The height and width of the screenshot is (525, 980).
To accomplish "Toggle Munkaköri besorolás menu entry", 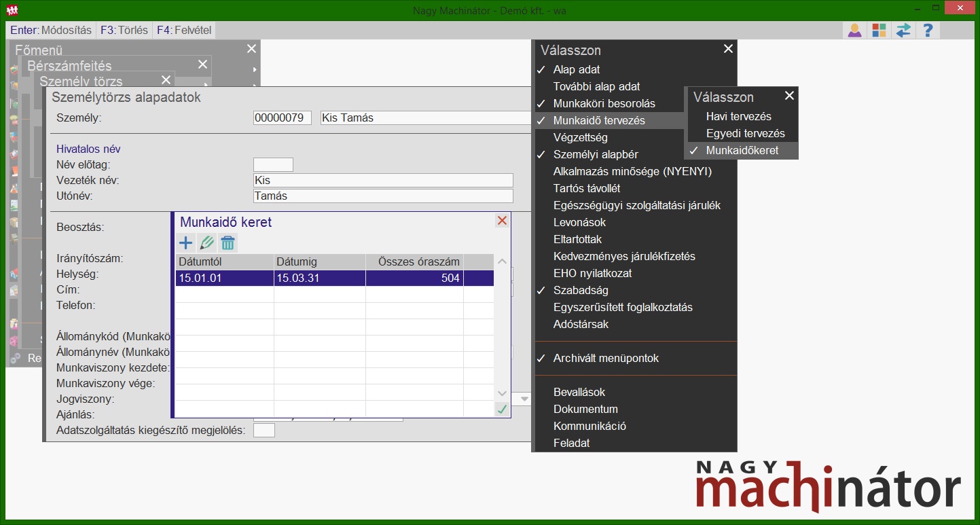I will tap(609, 103).
